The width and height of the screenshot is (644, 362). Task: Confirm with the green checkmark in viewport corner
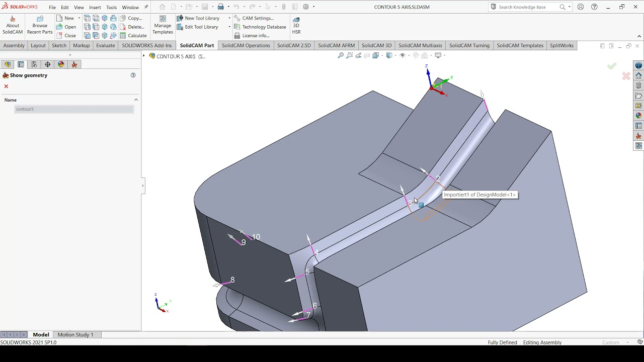tap(612, 66)
